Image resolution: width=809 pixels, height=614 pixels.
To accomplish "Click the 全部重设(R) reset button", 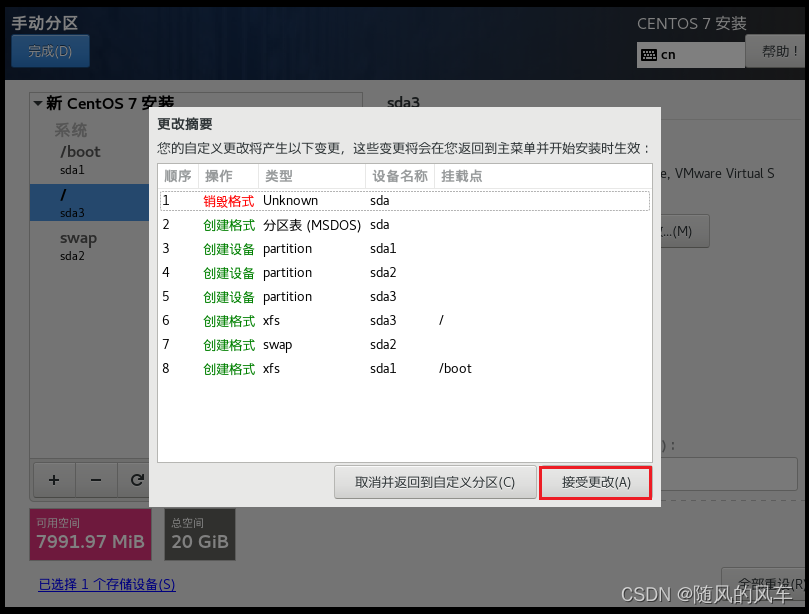I will pyautogui.click(x=764, y=584).
